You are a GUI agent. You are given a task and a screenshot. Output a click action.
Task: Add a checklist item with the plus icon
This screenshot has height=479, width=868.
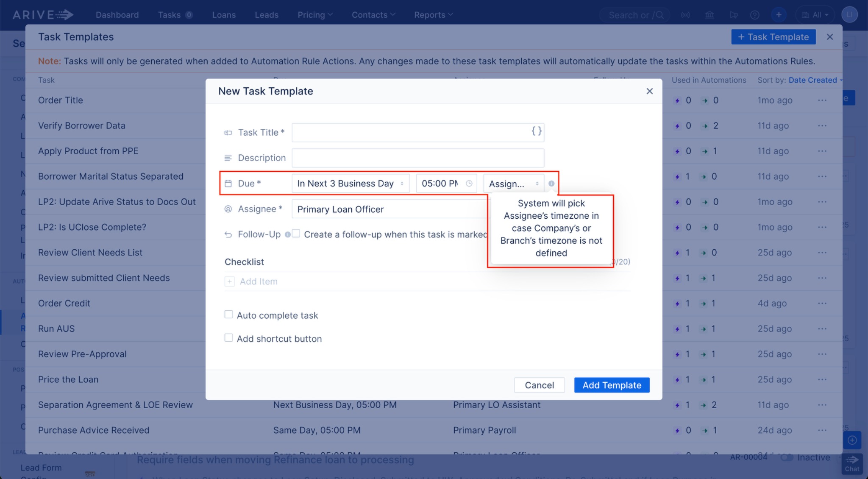tap(229, 281)
